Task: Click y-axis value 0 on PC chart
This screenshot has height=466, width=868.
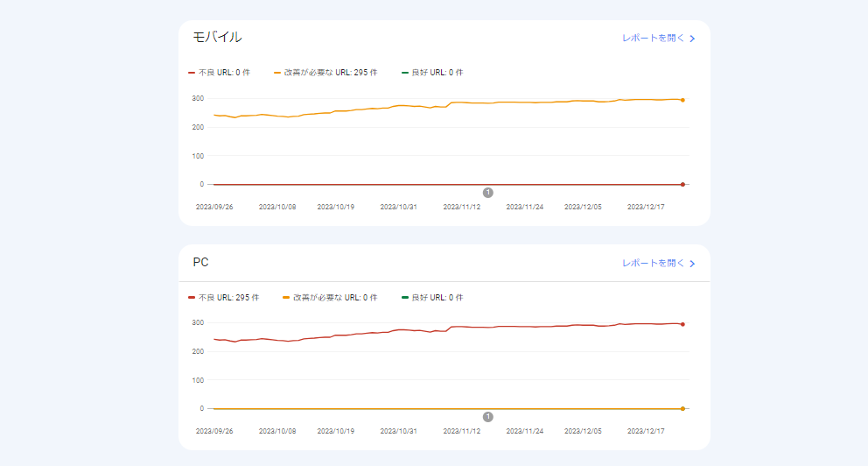Action: click(x=202, y=408)
